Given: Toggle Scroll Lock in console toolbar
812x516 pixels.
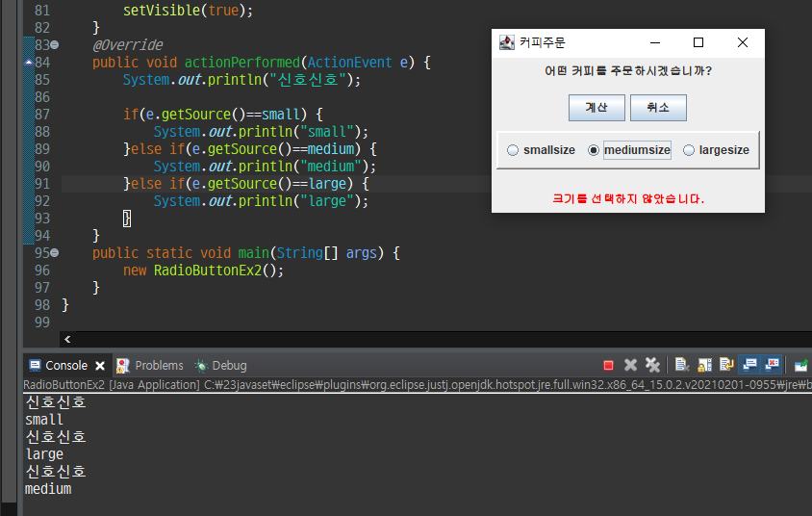Looking at the screenshot, I should pos(704,365).
